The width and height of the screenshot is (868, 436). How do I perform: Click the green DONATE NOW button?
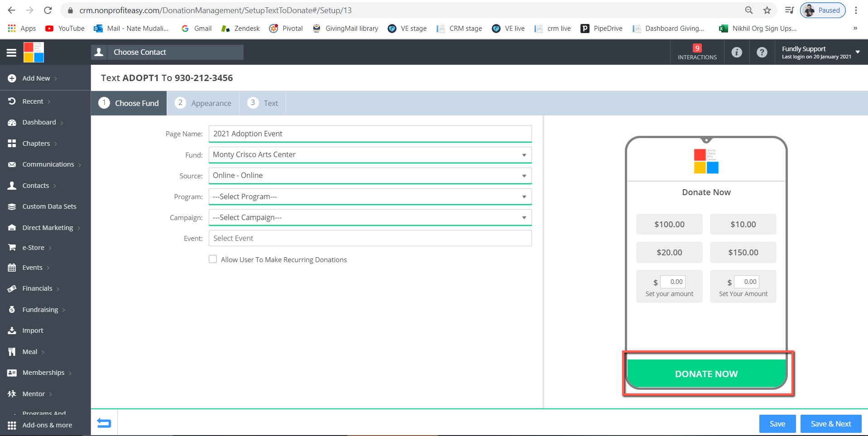click(x=706, y=374)
